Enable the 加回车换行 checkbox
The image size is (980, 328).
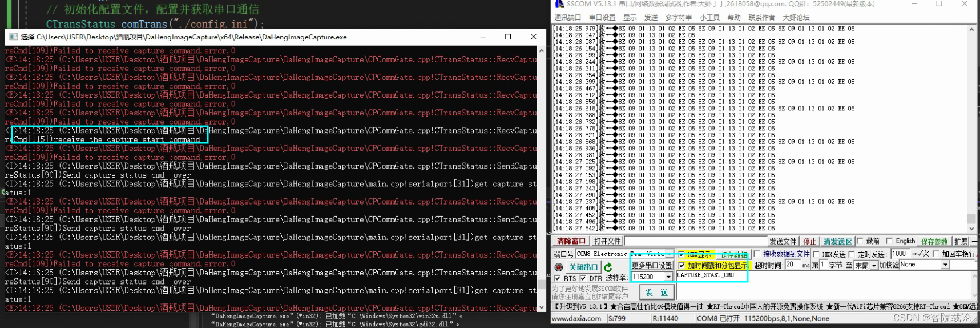pos(936,254)
